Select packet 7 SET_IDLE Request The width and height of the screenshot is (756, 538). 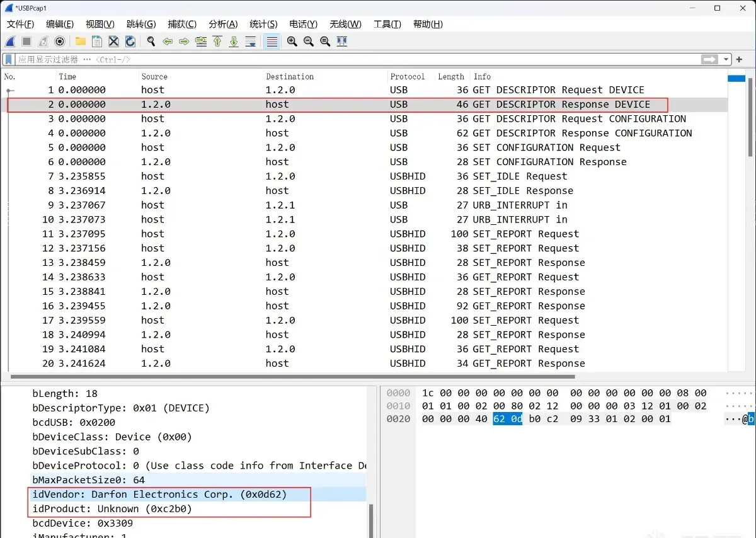(364, 176)
